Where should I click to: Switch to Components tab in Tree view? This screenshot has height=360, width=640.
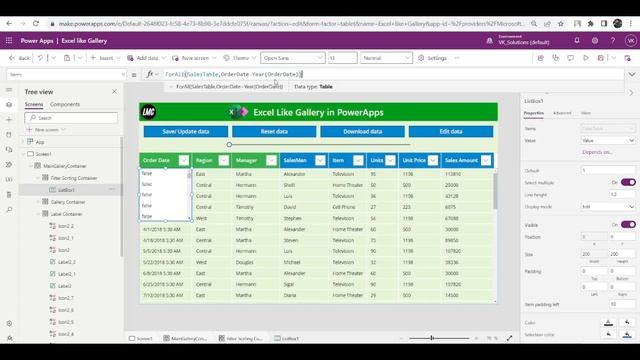click(x=65, y=104)
